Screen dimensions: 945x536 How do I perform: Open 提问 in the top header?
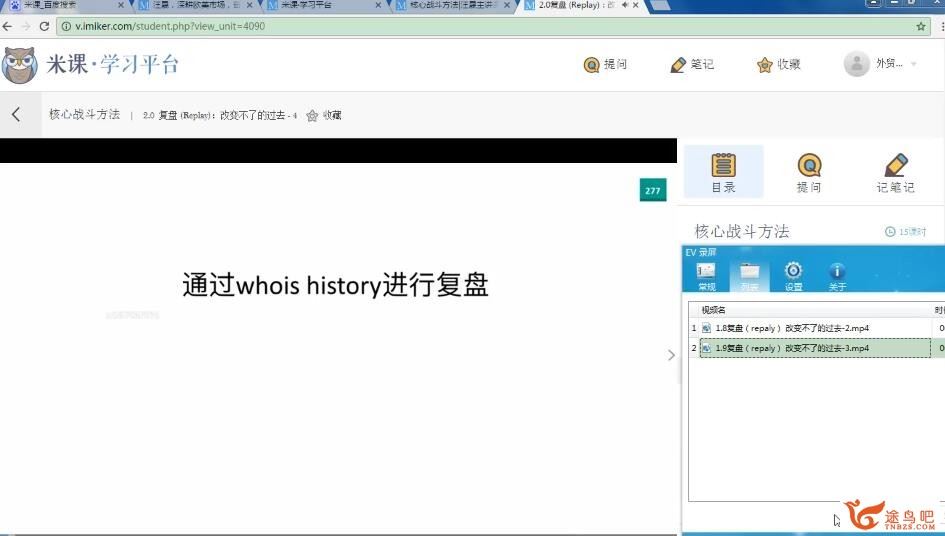pos(605,65)
